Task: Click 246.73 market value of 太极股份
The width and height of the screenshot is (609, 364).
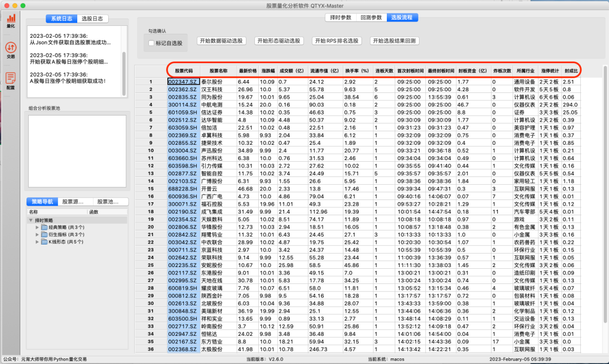Action: pos(325,349)
